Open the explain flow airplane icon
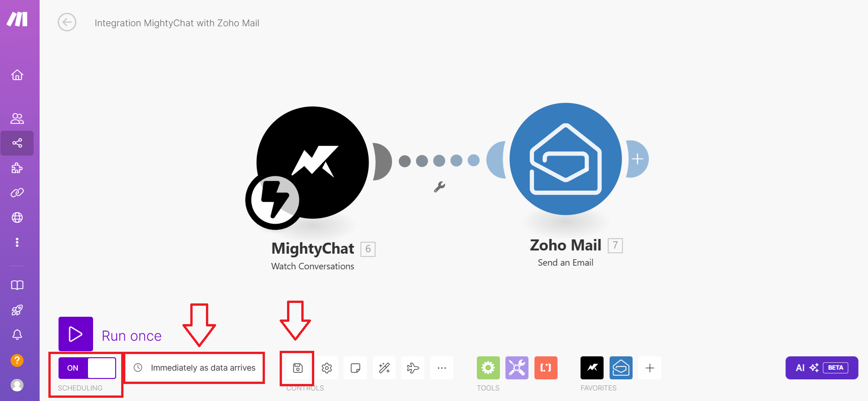 click(413, 368)
